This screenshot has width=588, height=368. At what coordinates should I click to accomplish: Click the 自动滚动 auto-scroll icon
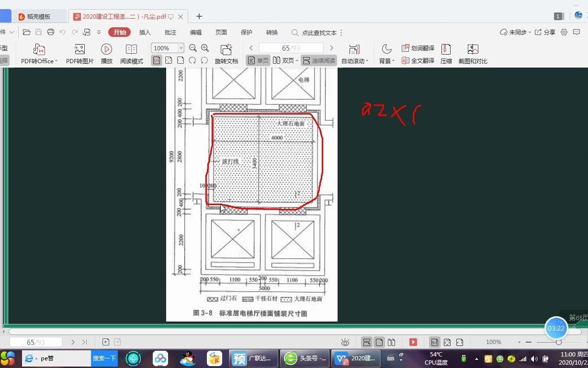tap(354, 53)
